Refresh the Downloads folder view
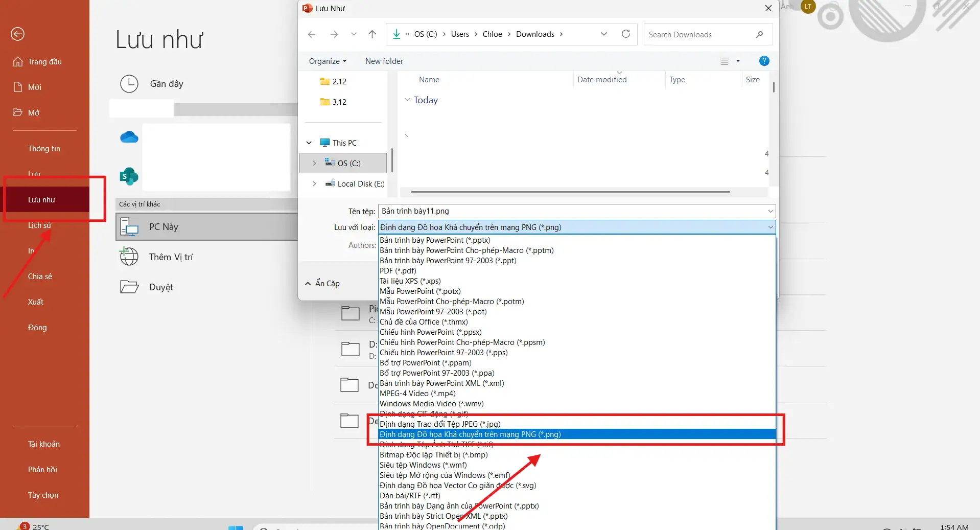 [626, 34]
